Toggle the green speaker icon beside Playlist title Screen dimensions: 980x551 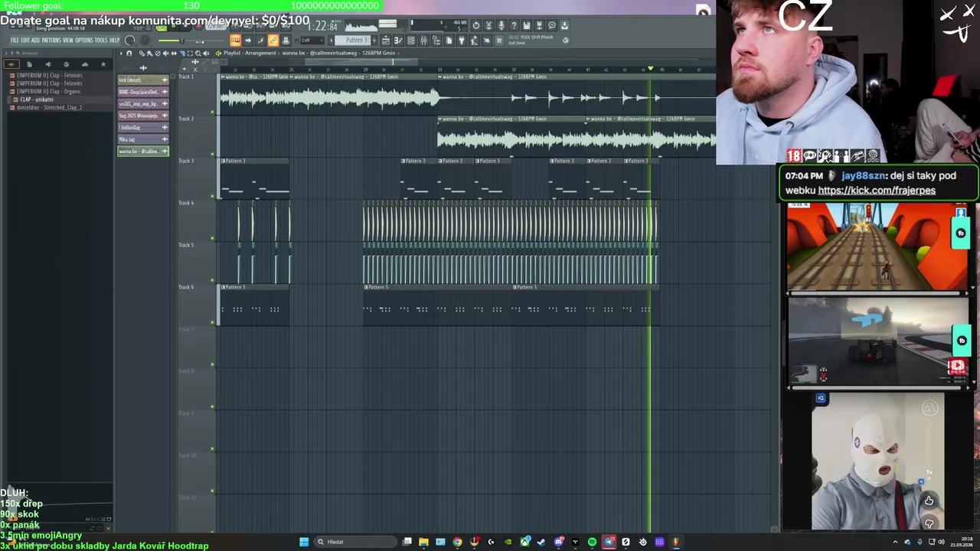[218, 54]
